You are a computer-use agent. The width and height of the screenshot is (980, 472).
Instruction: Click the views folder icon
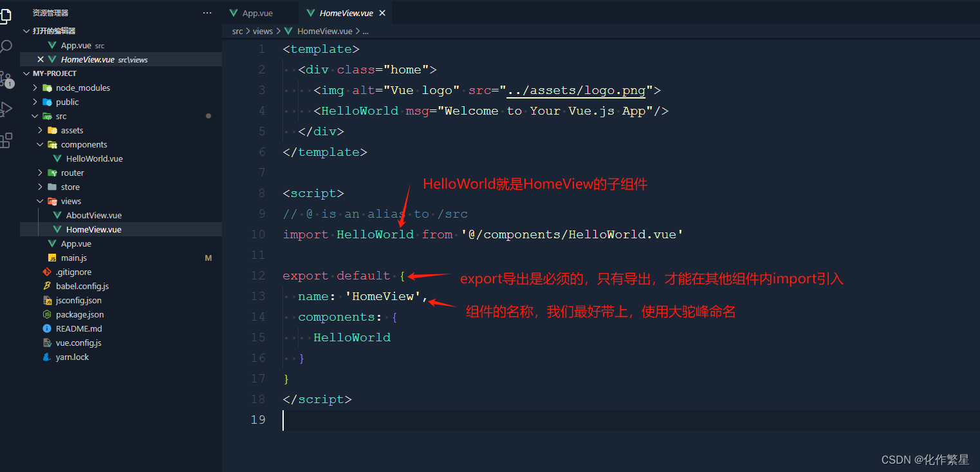pos(52,201)
